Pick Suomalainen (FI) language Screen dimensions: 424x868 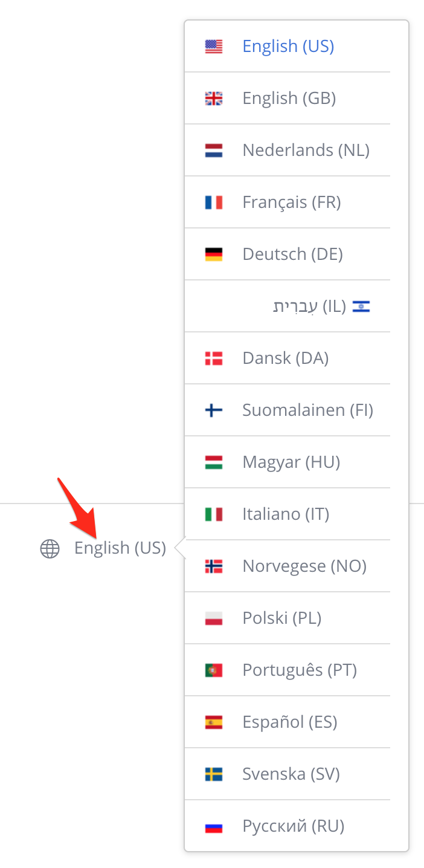coord(287,410)
